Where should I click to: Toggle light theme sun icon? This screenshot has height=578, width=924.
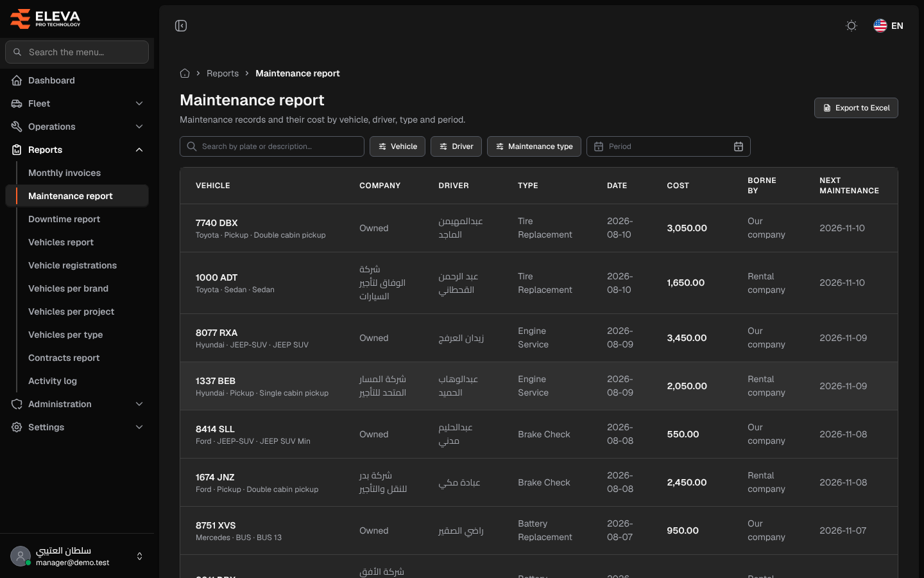pos(851,26)
